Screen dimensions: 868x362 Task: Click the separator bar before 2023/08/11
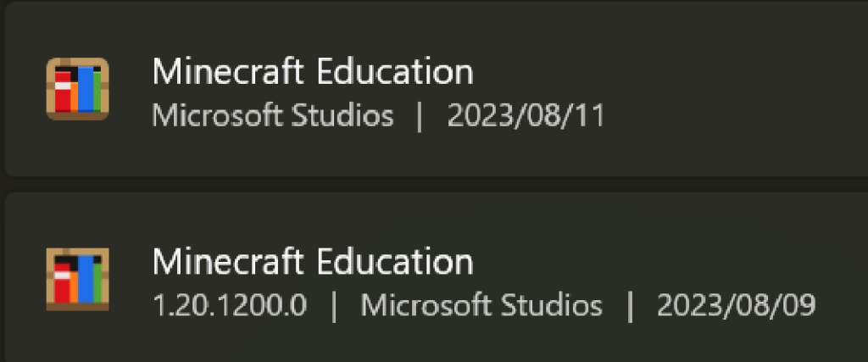click(420, 116)
